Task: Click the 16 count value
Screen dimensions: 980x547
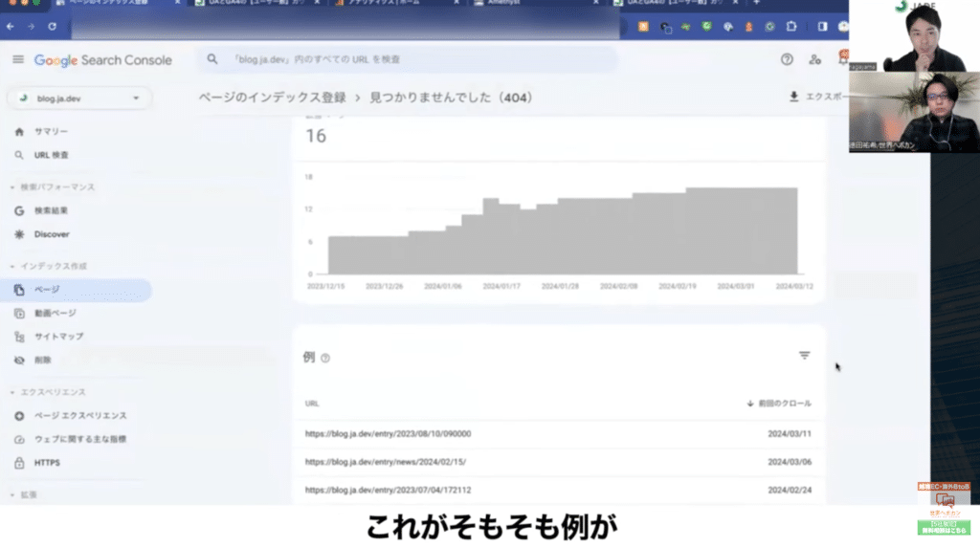Action: coord(316,136)
